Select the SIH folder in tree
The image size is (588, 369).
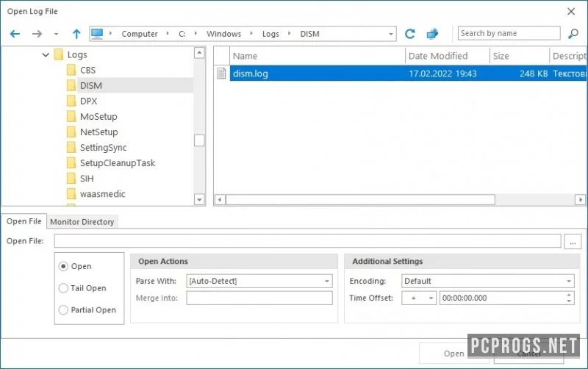tap(87, 179)
